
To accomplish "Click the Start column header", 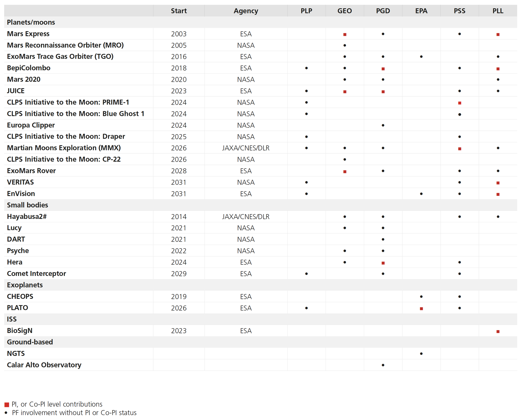I will pos(179,11).
